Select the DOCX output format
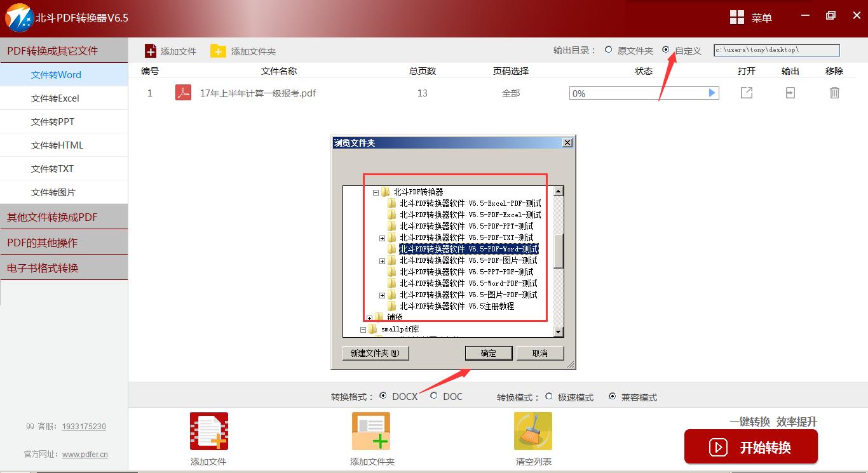The width and height of the screenshot is (868, 473). [x=383, y=396]
